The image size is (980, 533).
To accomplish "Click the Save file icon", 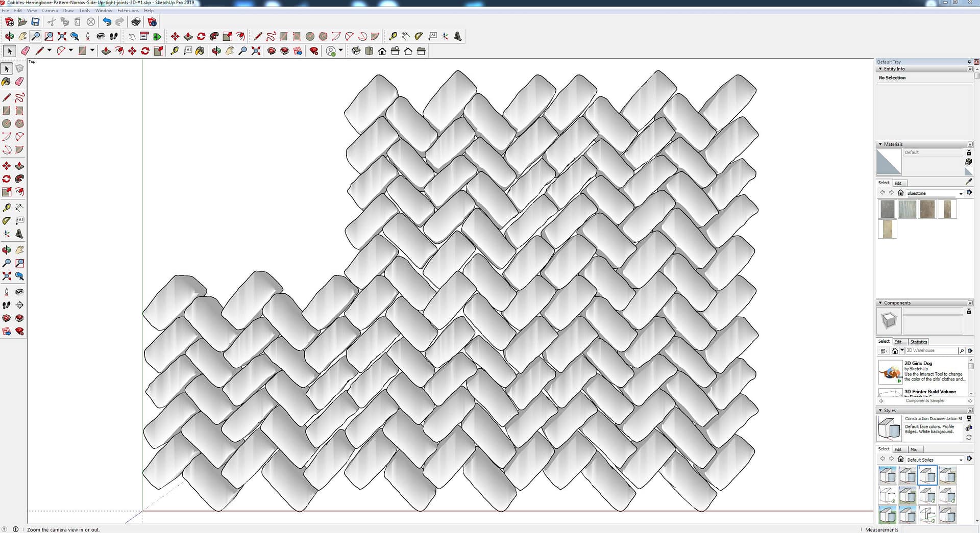I will click(x=35, y=22).
